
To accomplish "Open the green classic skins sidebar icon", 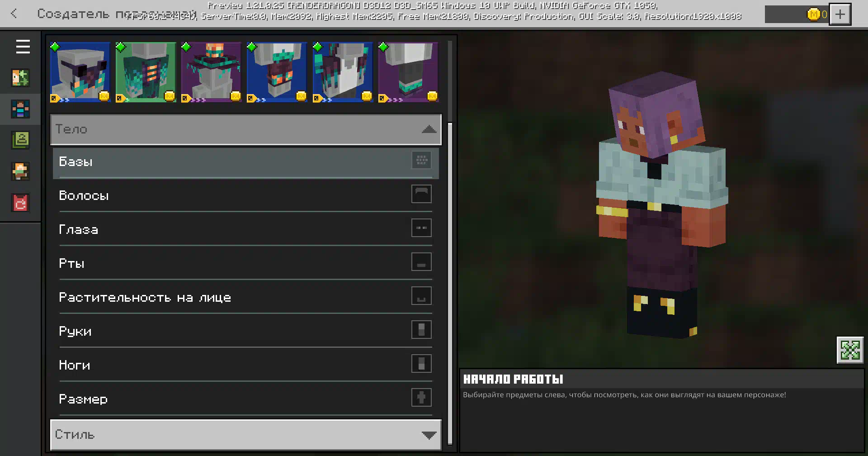I will click(x=20, y=140).
